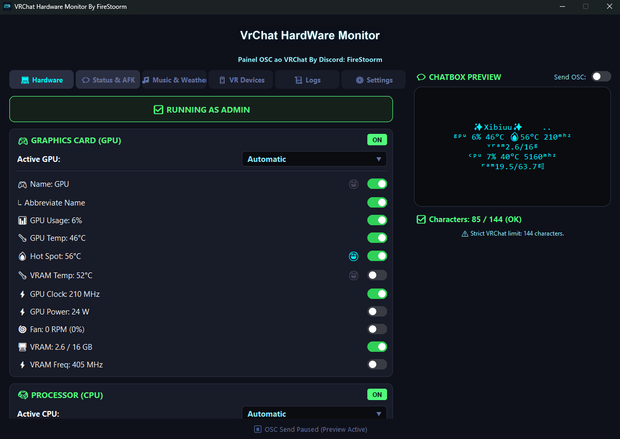Click 'Strict VRChat limit: 144 characters.' text

[x=517, y=234]
